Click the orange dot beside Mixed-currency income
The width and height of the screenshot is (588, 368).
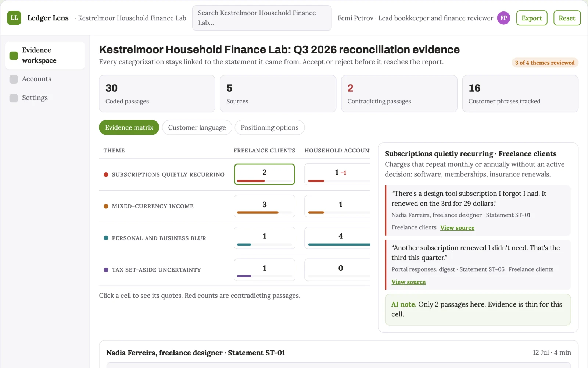click(x=106, y=206)
